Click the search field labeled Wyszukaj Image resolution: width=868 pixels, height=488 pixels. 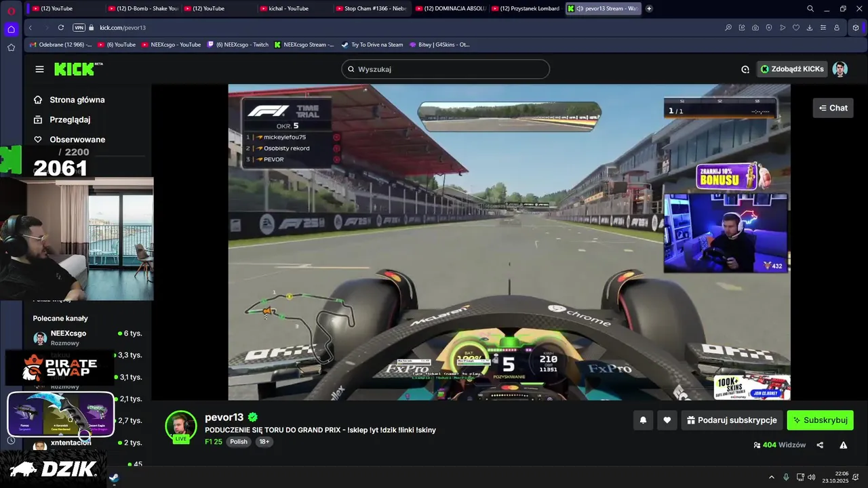(446, 69)
